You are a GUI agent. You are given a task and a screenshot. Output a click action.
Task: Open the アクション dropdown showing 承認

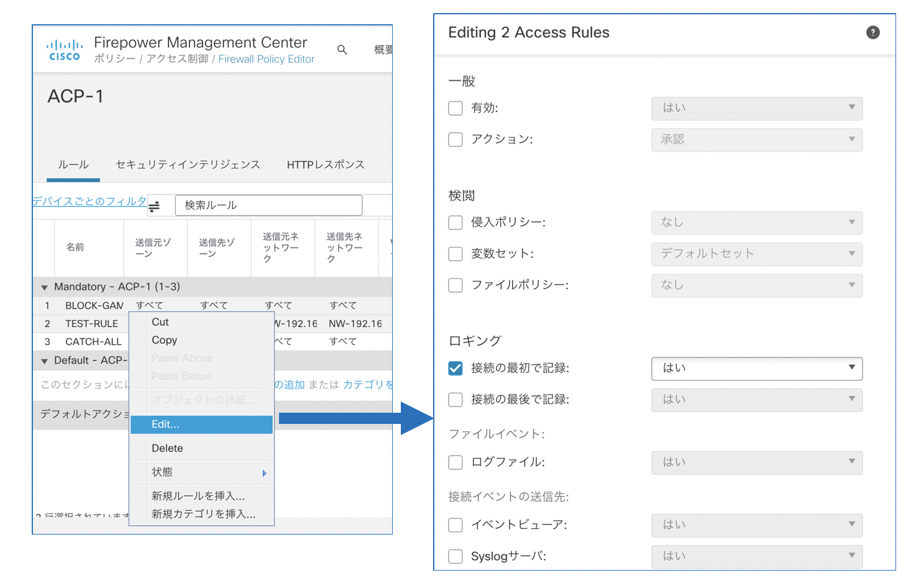coord(756,140)
